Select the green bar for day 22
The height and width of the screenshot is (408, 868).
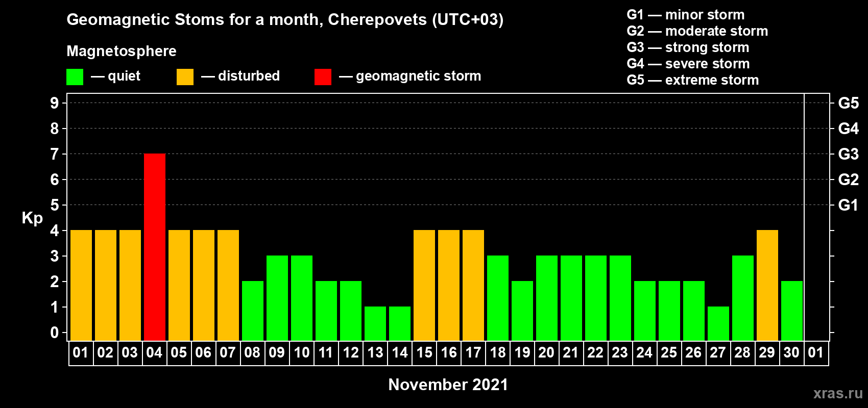pos(596,298)
